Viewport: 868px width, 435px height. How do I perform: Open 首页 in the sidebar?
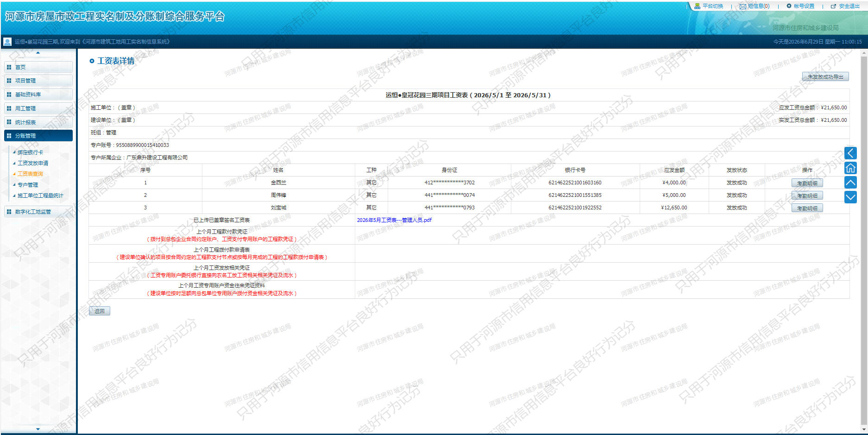38,67
